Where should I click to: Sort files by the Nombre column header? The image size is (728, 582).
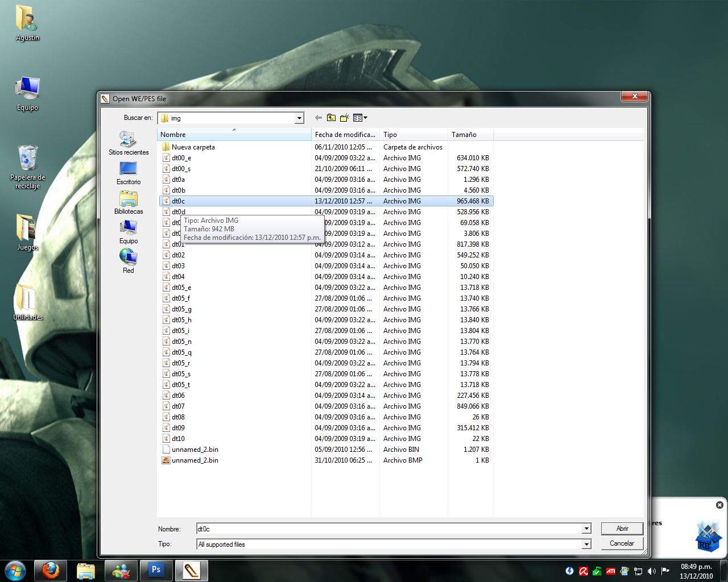coord(234,135)
